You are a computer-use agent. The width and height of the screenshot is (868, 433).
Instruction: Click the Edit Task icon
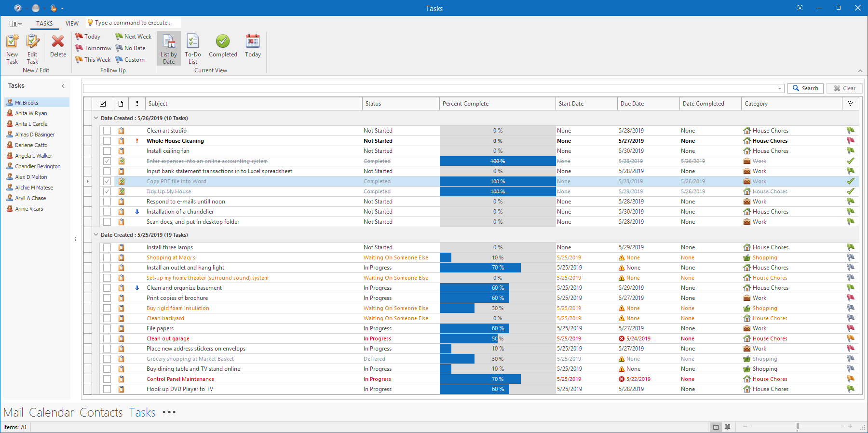(32, 42)
